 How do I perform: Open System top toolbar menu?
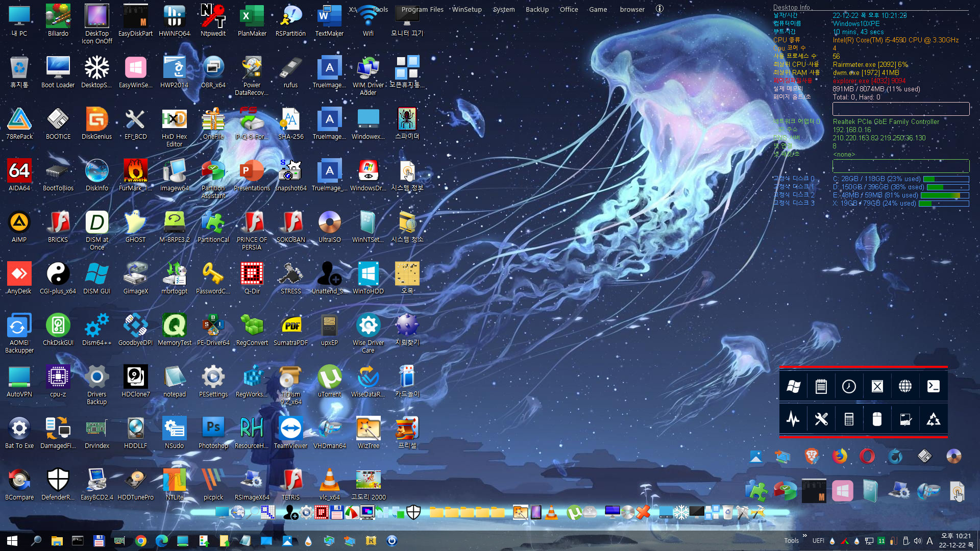pyautogui.click(x=504, y=9)
